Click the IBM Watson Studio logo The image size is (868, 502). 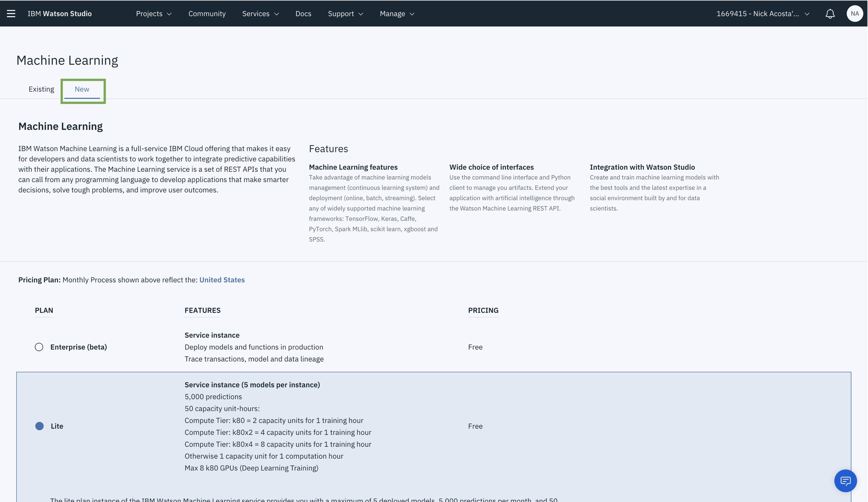[x=60, y=13]
